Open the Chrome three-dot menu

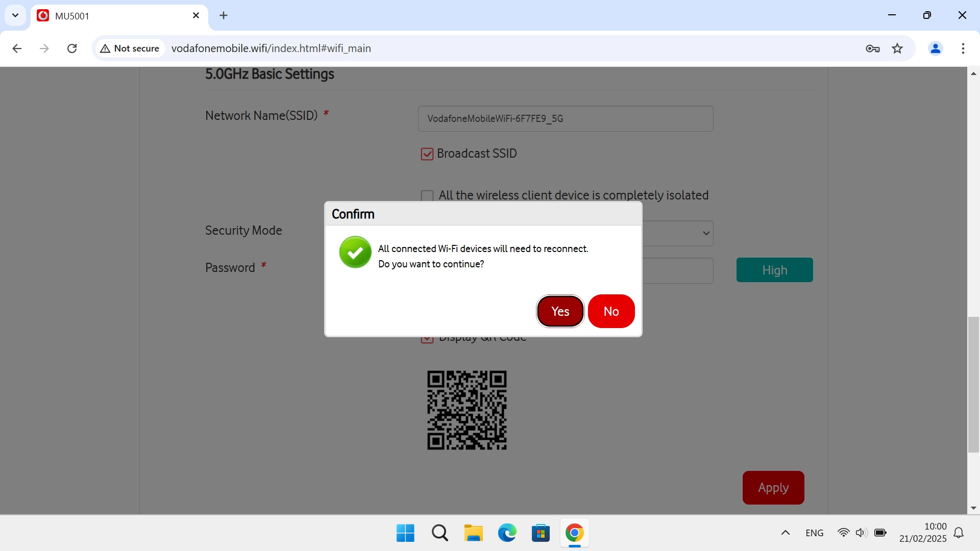click(x=963, y=48)
